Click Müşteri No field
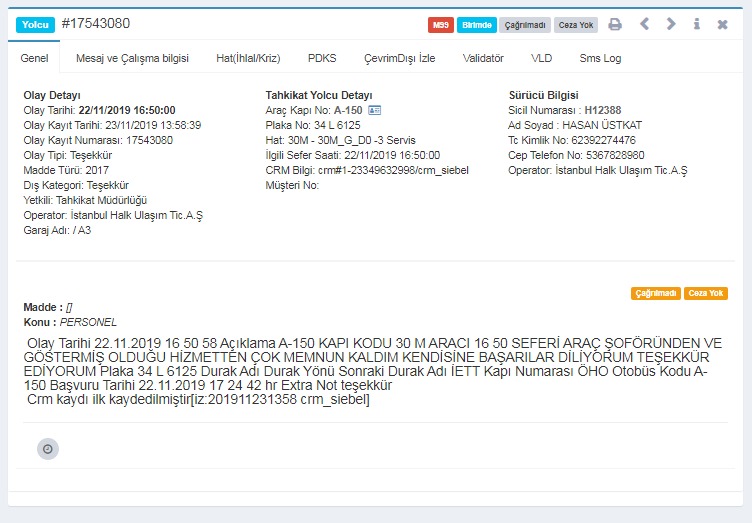Viewport: 752px width, 523px height. (x=292, y=185)
